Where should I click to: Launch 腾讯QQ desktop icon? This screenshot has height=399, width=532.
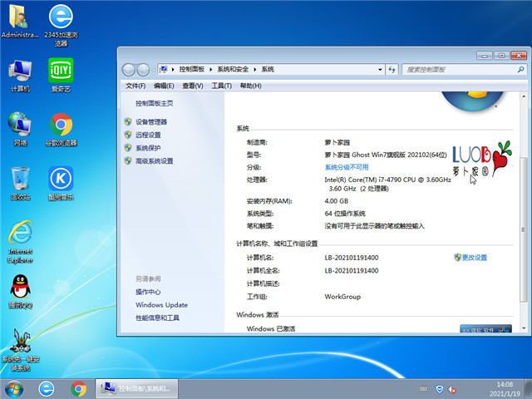pos(20,292)
